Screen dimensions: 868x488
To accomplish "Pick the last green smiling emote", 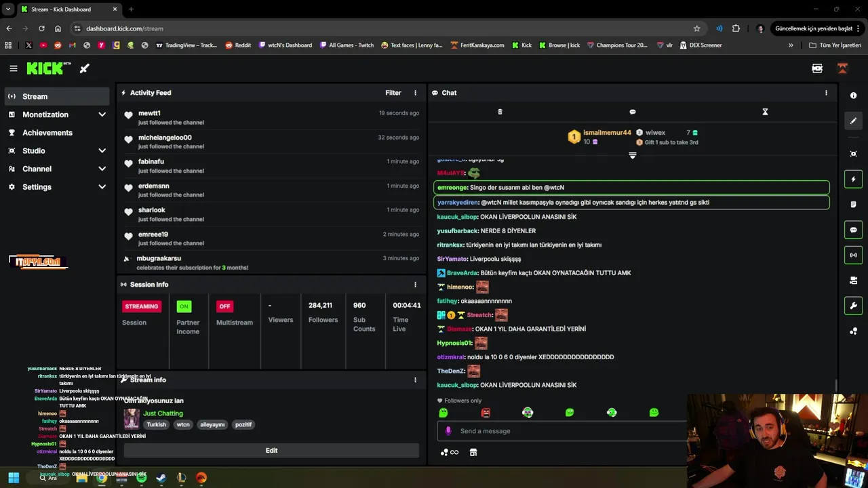I will 654,412.
